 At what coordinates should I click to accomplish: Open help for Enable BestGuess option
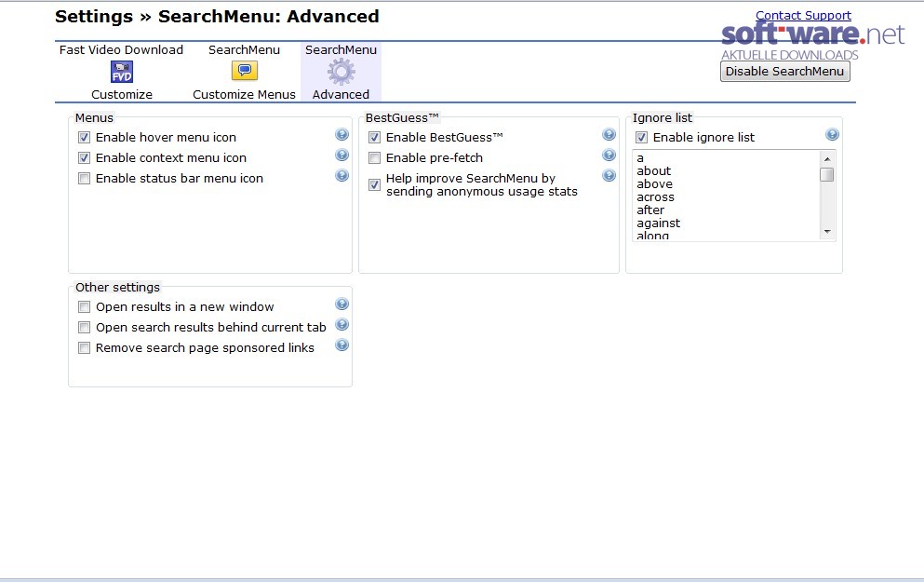click(609, 134)
